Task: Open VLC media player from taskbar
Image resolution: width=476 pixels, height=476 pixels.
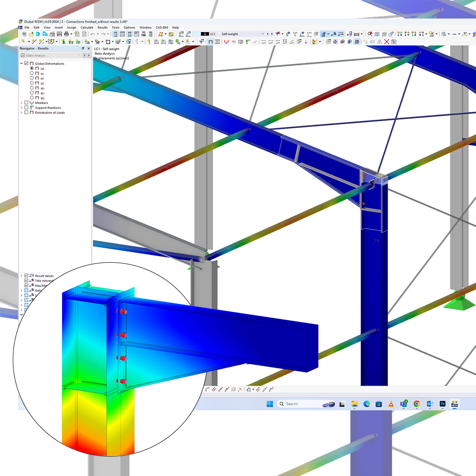Action: click(391, 404)
